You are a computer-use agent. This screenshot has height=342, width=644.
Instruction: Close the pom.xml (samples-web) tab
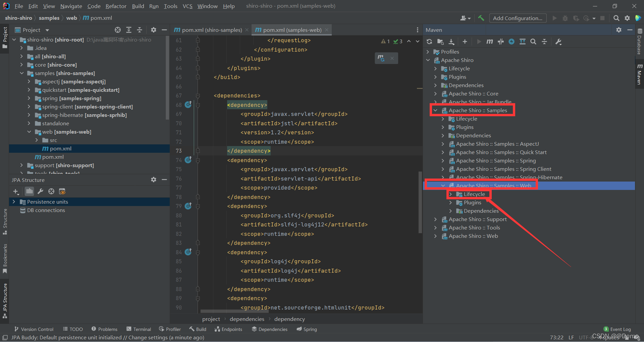(x=326, y=30)
